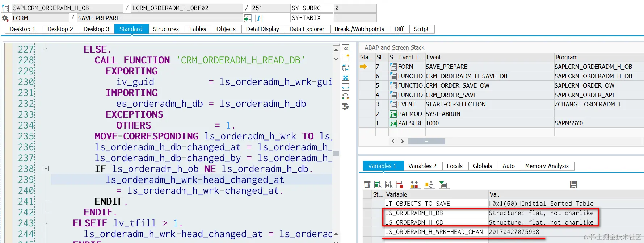The width and height of the screenshot is (644, 243).
Task: Click the left arrow under the stack table
Action: [x=393, y=141]
